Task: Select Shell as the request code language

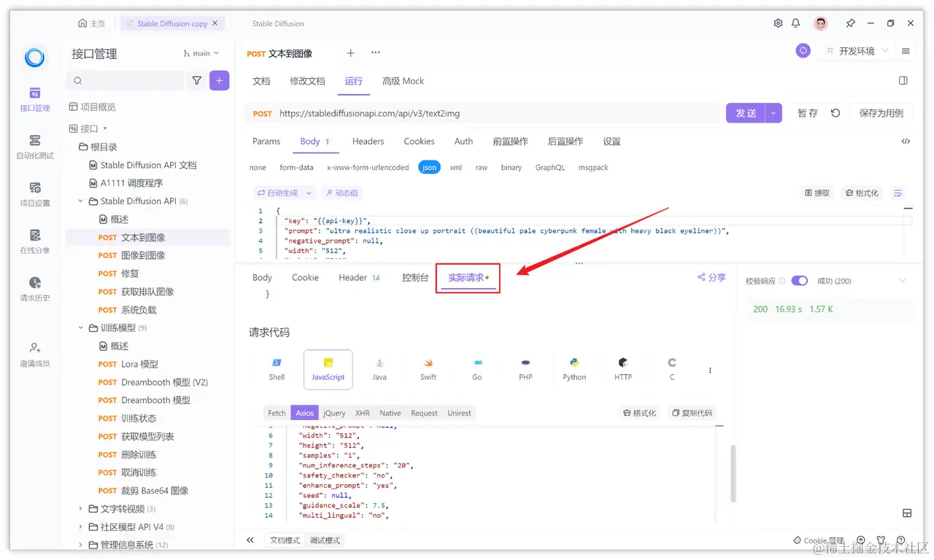Action: click(x=277, y=369)
